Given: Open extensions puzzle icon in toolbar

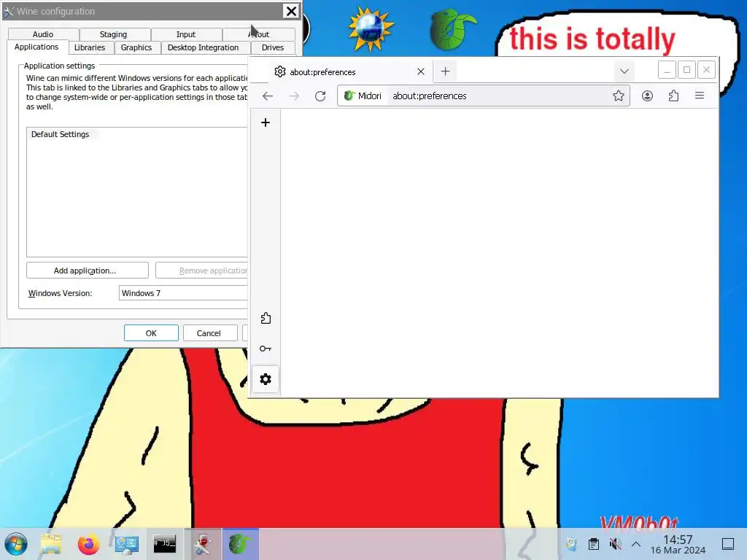Looking at the screenshot, I should (x=673, y=96).
